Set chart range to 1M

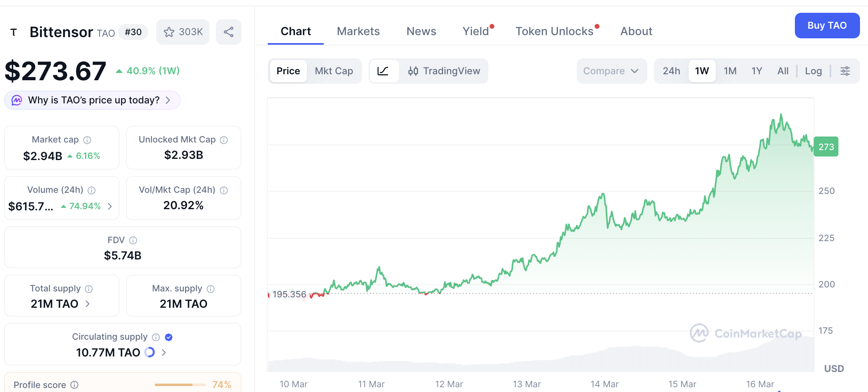pyautogui.click(x=730, y=71)
